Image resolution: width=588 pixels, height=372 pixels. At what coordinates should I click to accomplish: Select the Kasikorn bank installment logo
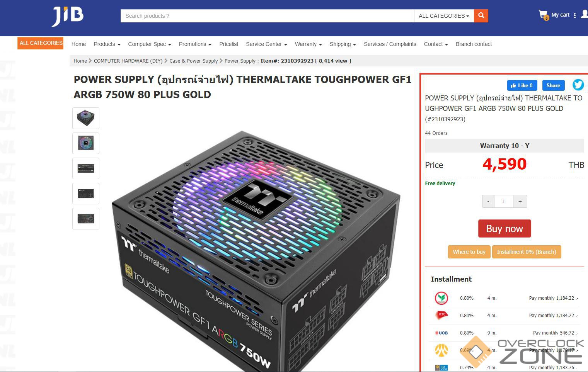pyautogui.click(x=441, y=298)
